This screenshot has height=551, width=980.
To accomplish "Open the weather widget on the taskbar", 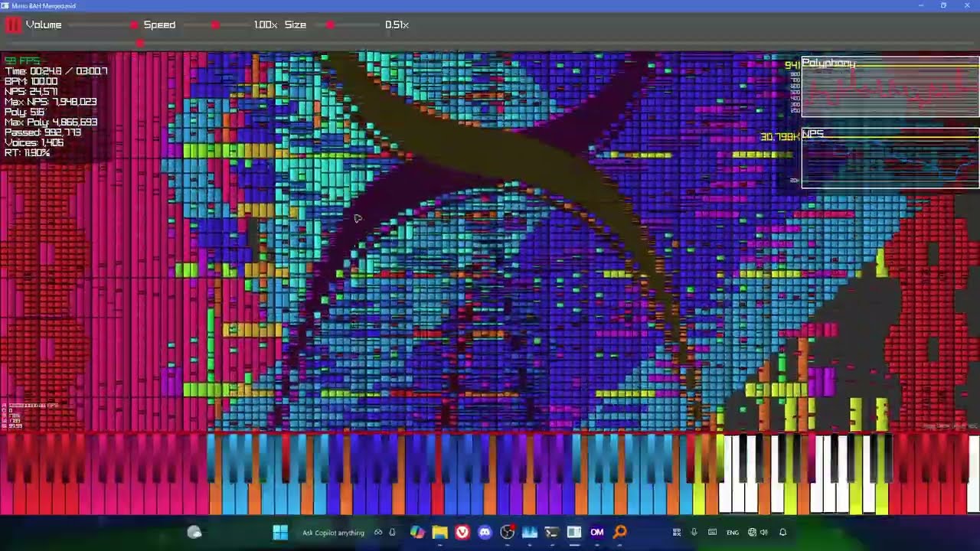I will [194, 533].
